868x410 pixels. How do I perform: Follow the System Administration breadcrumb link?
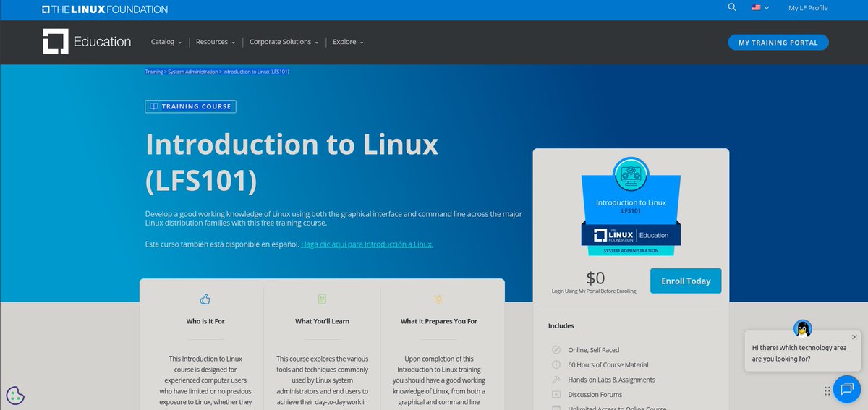tap(193, 72)
